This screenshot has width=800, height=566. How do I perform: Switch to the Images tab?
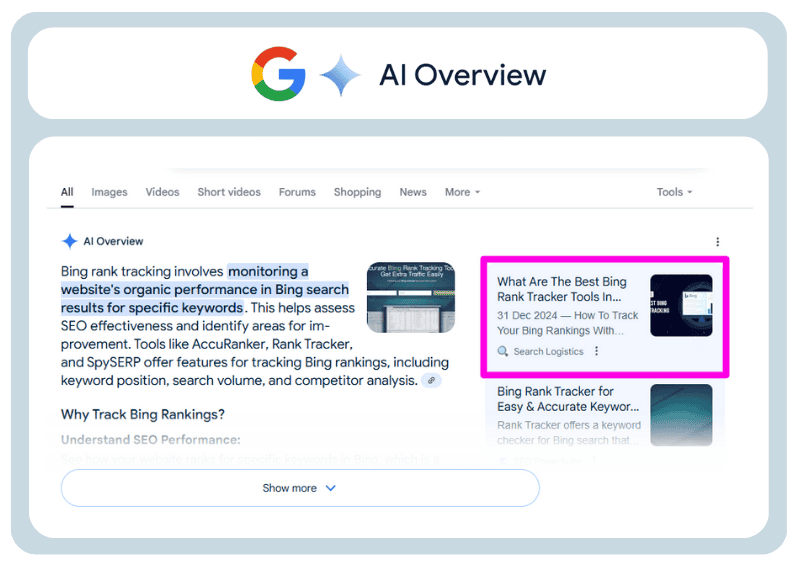[x=109, y=192]
